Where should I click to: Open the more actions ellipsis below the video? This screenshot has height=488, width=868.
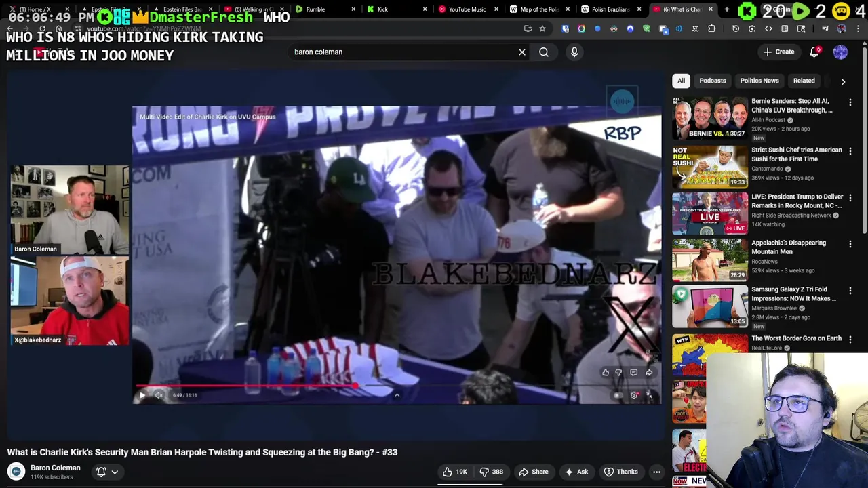tap(656, 472)
